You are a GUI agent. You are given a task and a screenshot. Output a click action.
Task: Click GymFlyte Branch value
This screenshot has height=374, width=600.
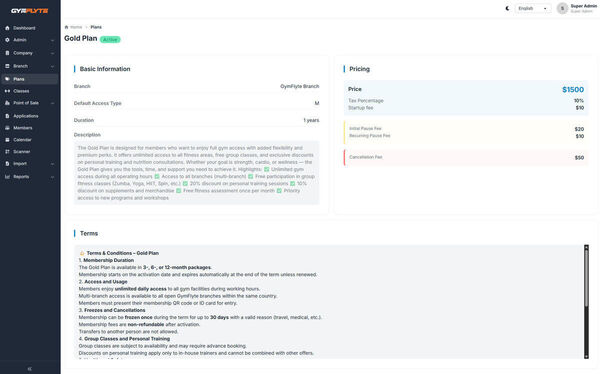click(x=300, y=86)
